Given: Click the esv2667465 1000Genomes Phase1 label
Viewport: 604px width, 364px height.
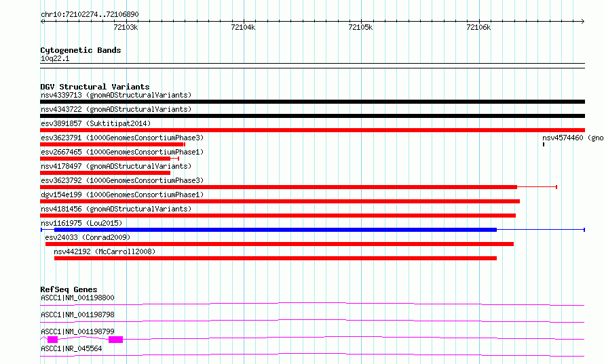Looking at the screenshot, I should (122, 152).
